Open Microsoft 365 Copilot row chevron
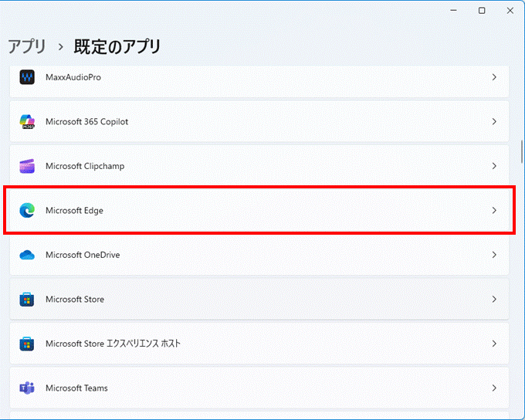 [494, 121]
